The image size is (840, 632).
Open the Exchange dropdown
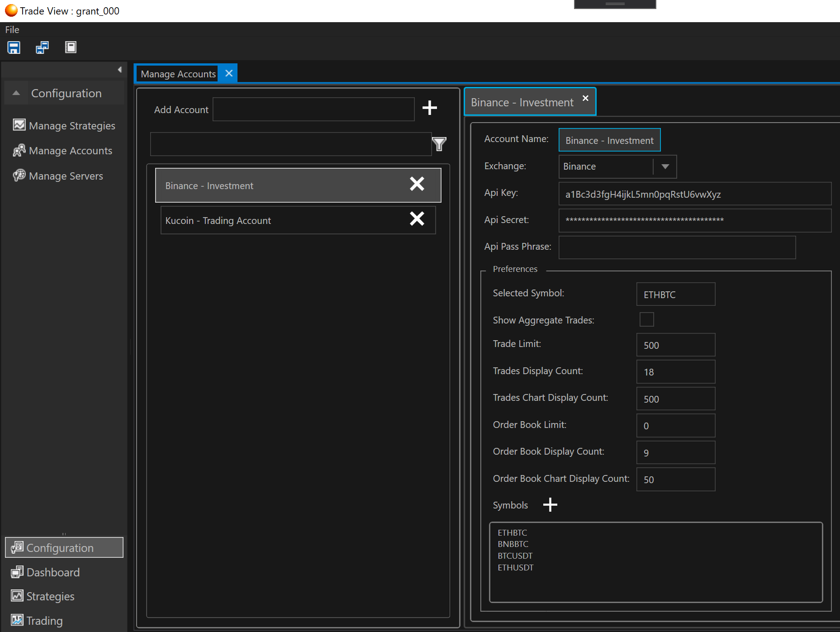[x=665, y=166]
